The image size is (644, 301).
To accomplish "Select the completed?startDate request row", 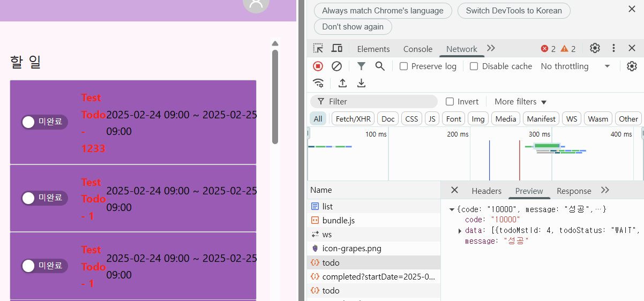I will point(373,276).
